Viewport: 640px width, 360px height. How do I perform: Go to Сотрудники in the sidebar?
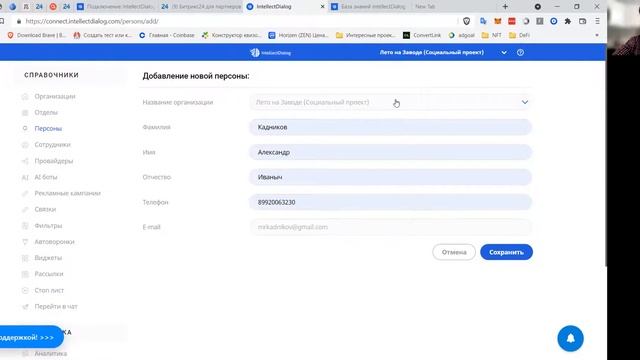52,144
